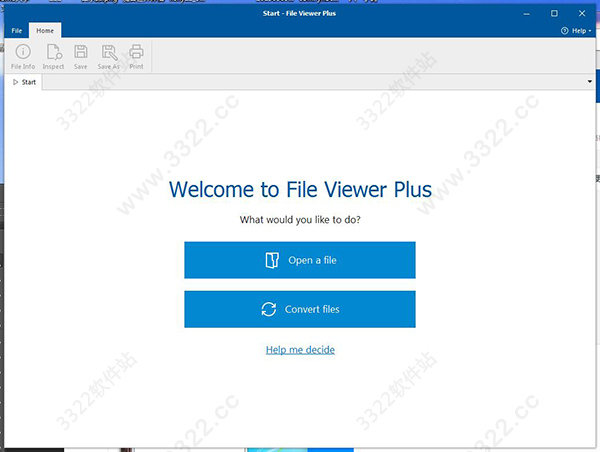Screen dimensions: 600x452
Task: Close the File Viewer Plus window
Action: (x=582, y=13)
